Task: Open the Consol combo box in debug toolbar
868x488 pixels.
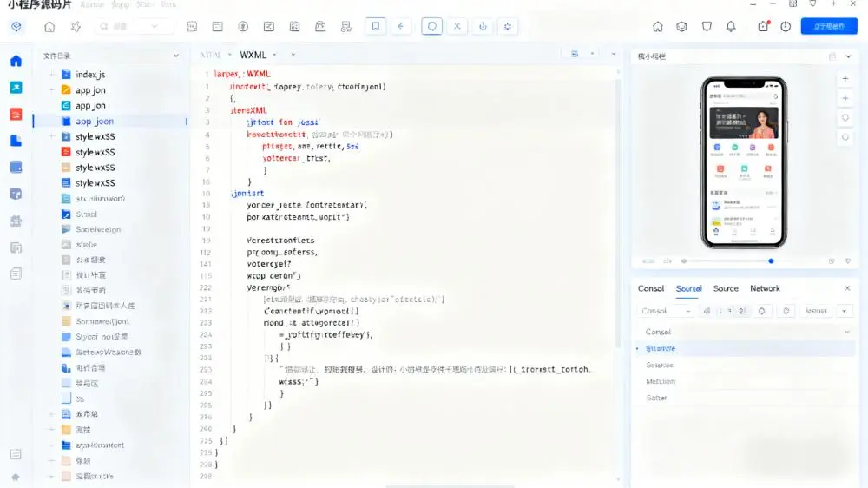Action: point(665,311)
